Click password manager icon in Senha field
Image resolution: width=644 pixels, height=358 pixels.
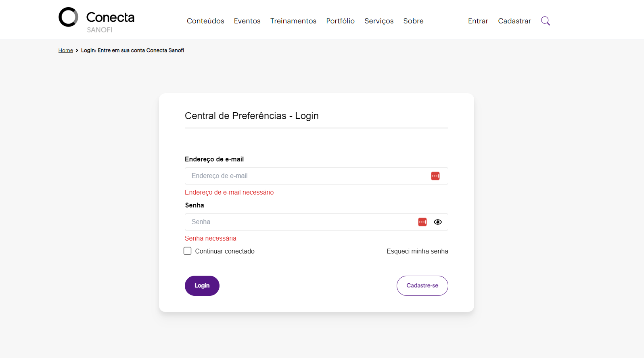pyautogui.click(x=422, y=222)
